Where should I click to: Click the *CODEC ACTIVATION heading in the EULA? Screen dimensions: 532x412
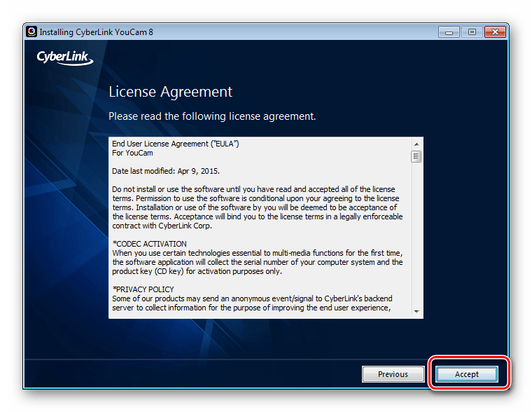(x=150, y=244)
